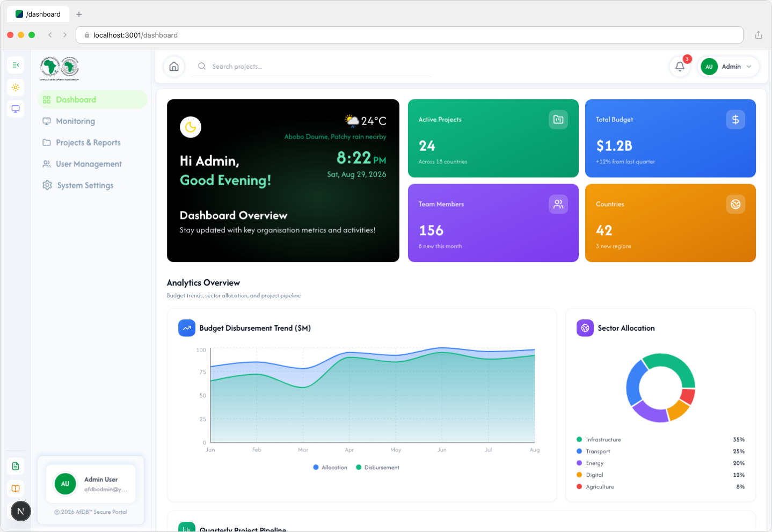Open the document icon in left rail

(x=16, y=466)
